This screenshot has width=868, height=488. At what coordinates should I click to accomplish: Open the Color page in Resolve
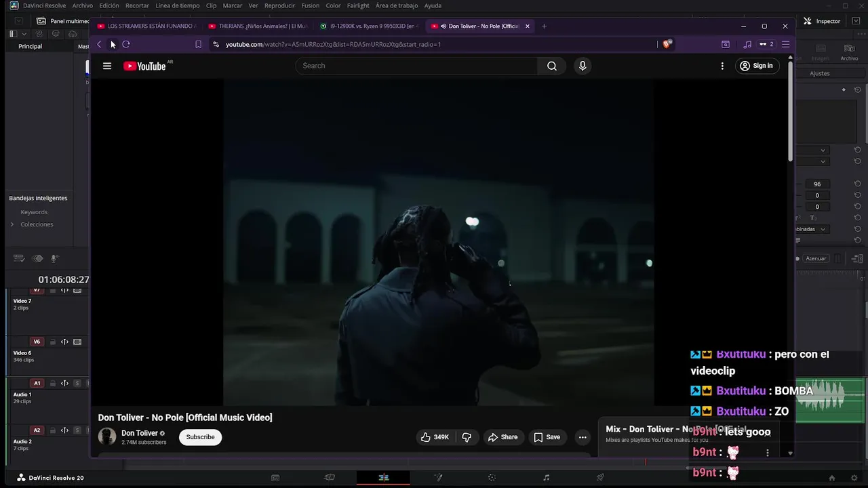pos(492,478)
